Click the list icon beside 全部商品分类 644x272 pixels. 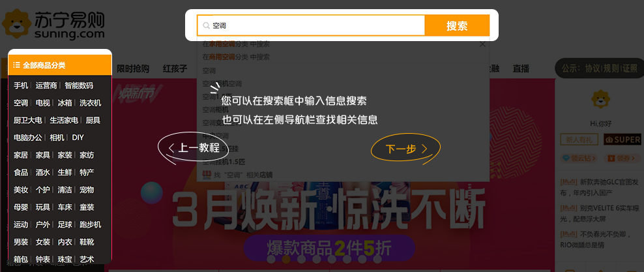16,65
